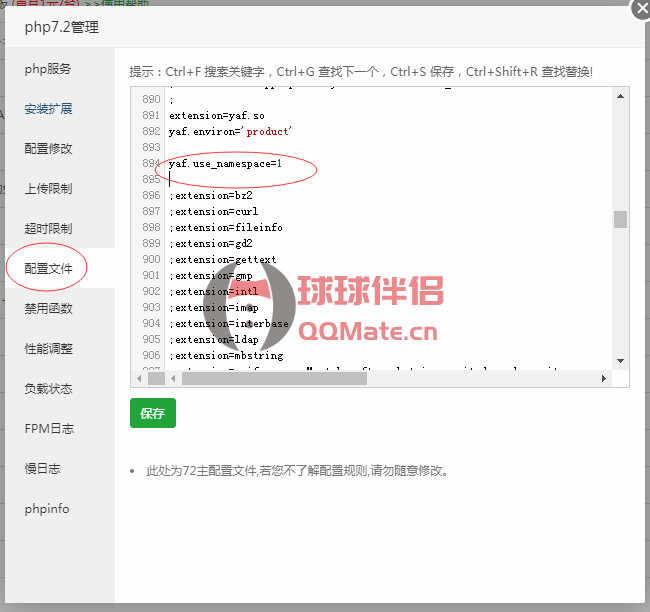Close the php7.2 management dialog

(640, 8)
